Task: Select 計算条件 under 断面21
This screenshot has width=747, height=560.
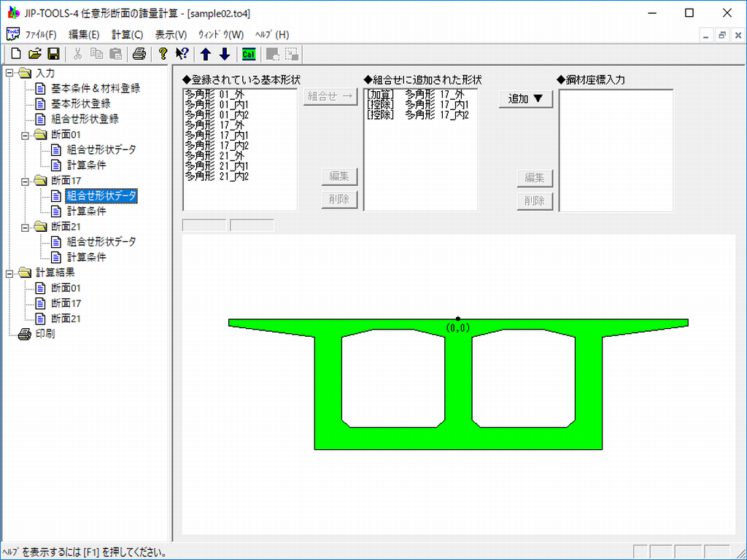Action: [86, 257]
